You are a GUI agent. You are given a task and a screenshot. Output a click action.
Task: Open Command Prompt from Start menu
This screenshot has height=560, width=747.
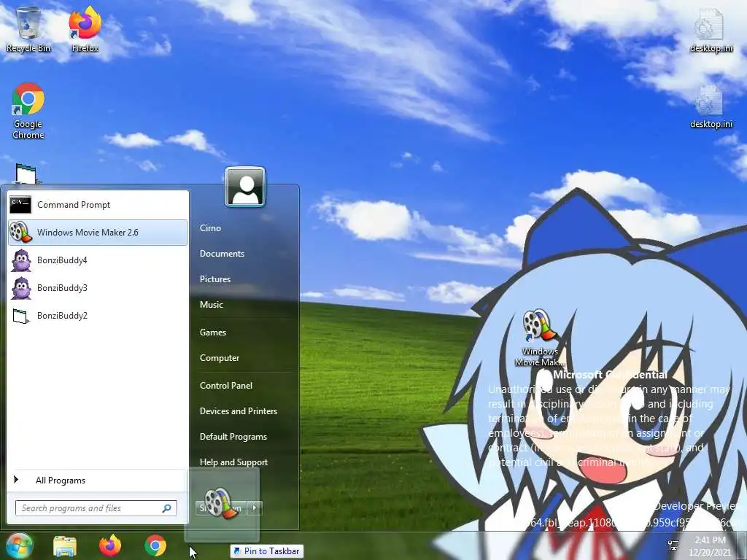click(x=98, y=205)
